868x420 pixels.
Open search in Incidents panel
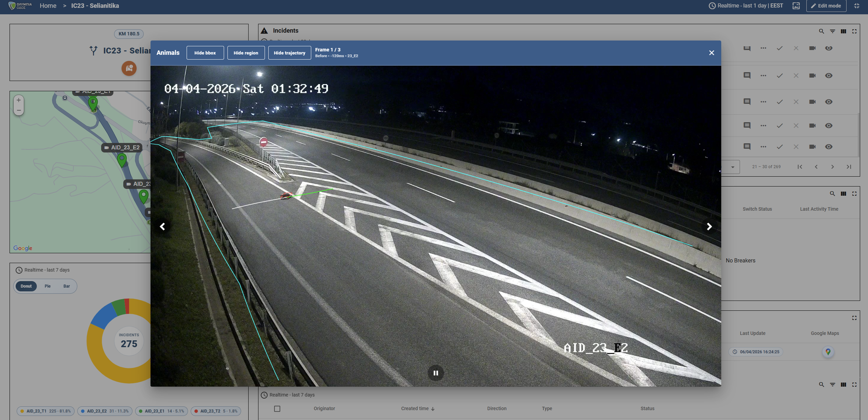click(821, 31)
